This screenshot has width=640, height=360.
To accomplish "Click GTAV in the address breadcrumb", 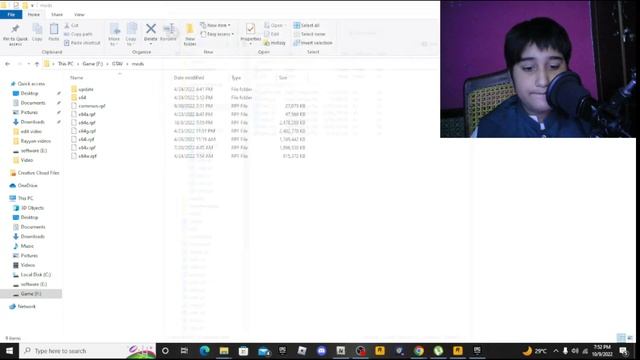I will pyautogui.click(x=117, y=64).
